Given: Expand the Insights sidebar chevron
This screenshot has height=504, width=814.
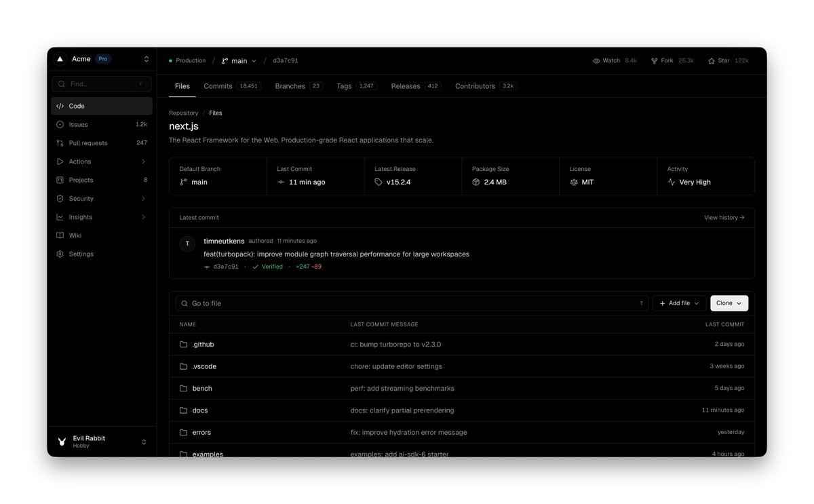Looking at the screenshot, I should 143,217.
